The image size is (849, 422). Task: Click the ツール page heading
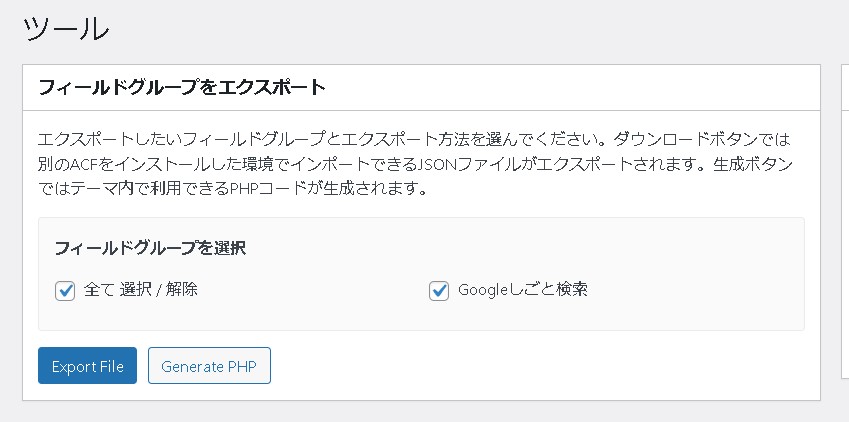[66, 29]
